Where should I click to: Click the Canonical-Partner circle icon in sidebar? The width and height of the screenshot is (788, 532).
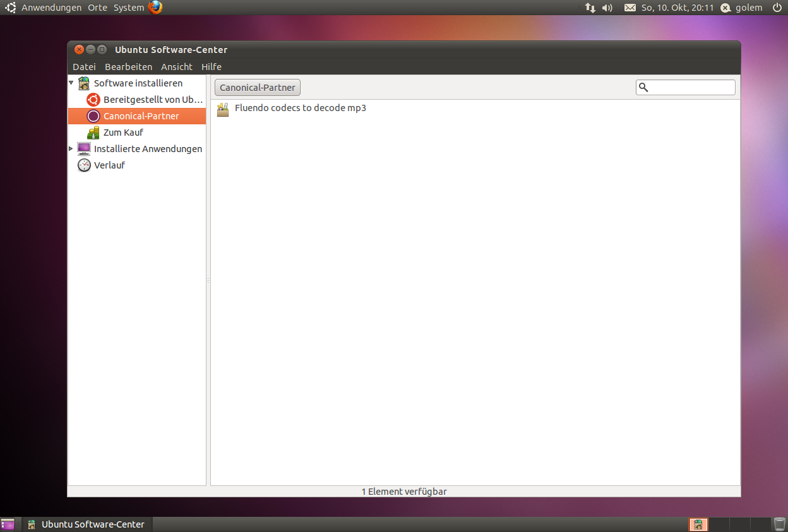pos(93,116)
